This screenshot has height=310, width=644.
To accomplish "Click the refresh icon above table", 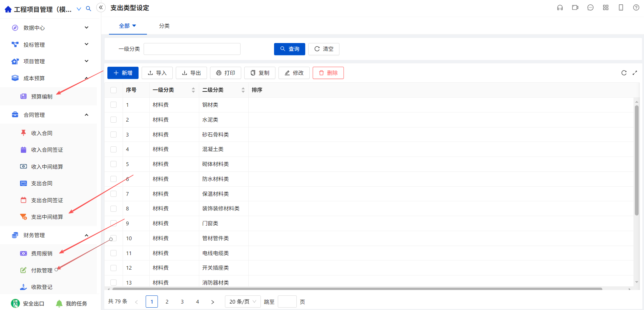I will [x=624, y=73].
